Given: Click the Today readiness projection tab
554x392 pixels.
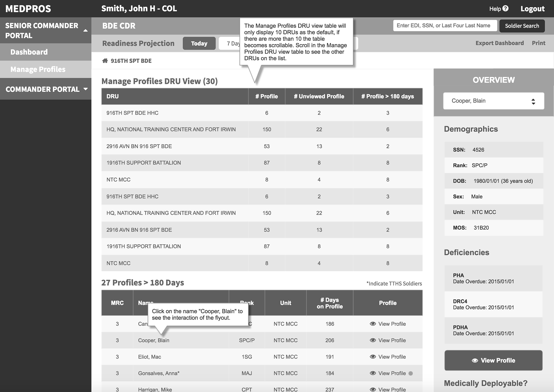Looking at the screenshot, I should tap(198, 43).
